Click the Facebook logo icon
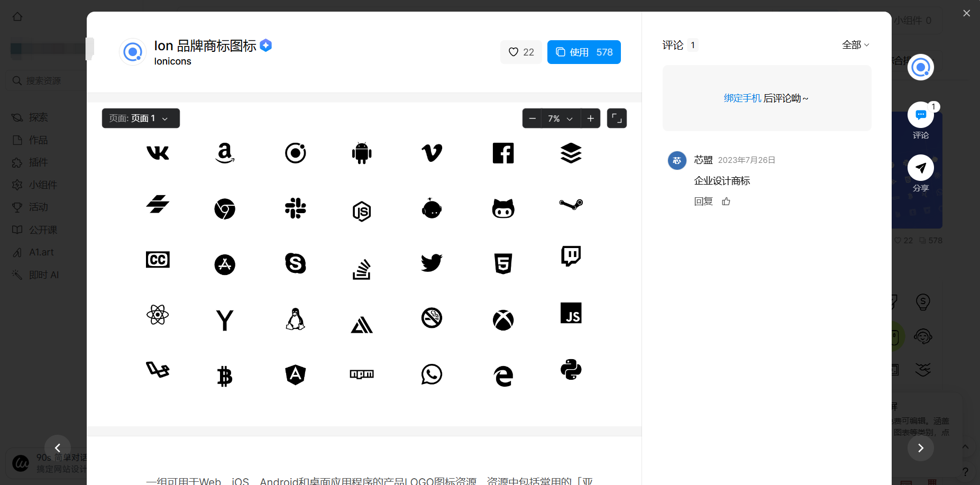The image size is (980, 485). (503, 153)
